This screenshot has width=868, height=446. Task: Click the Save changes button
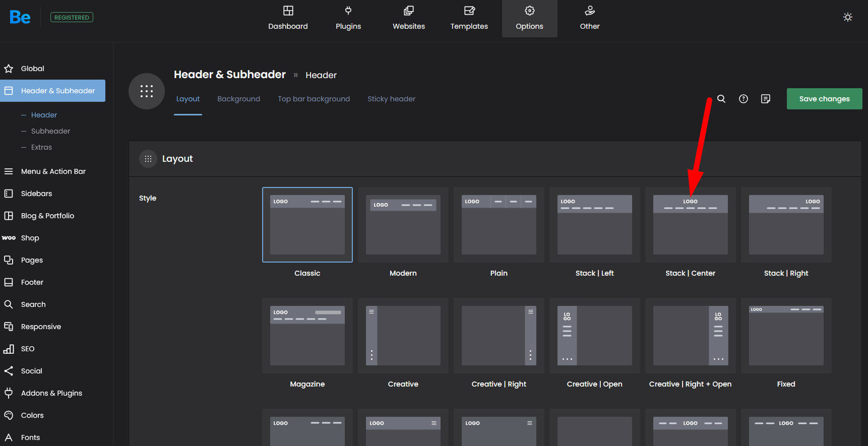[x=824, y=99]
